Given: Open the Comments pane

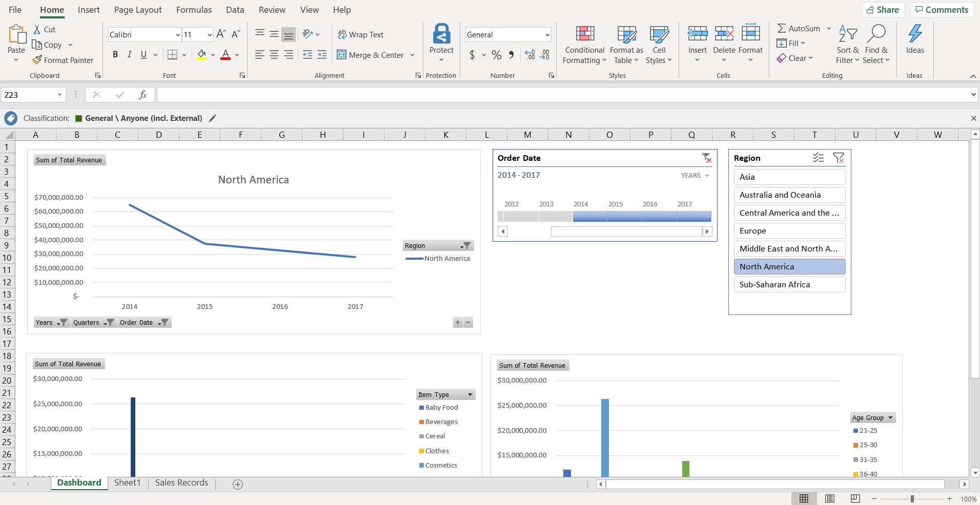Looking at the screenshot, I should [x=941, y=9].
